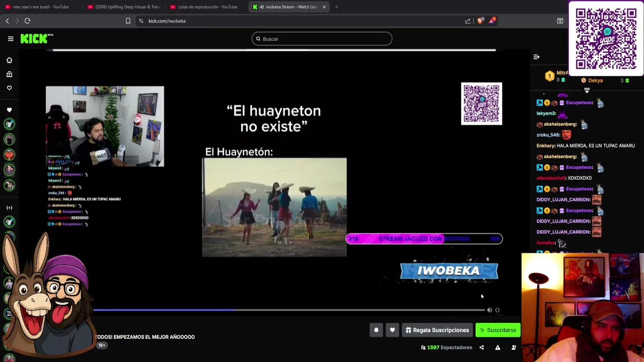This screenshot has width=644, height=362.
Task: Close the iwobeka Stream tab
Action: pos(324,7)
